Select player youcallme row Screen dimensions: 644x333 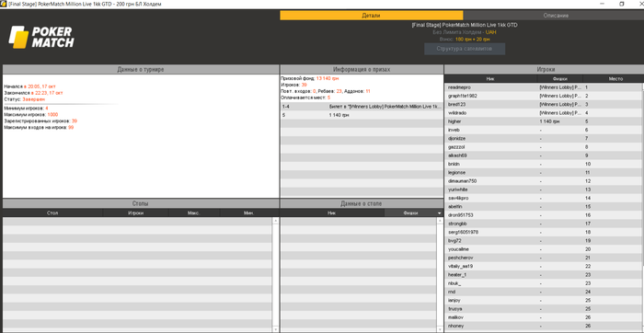click(x=542, y=249)
